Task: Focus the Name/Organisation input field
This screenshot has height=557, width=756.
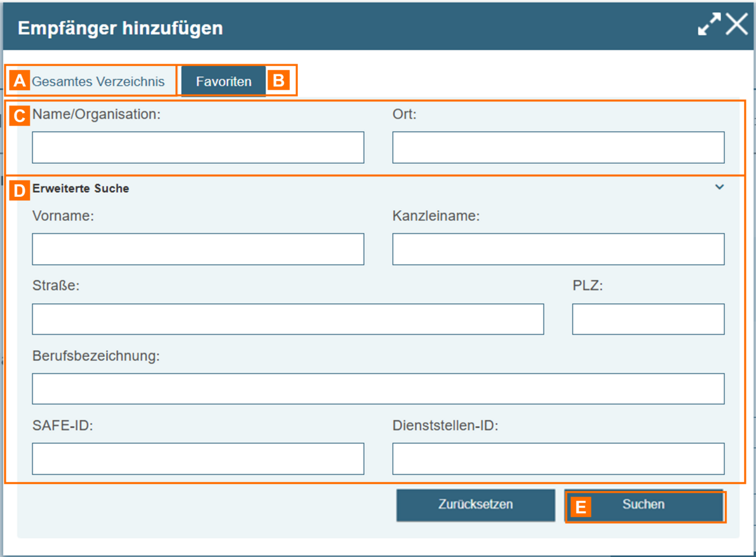Action: point(198,148)
